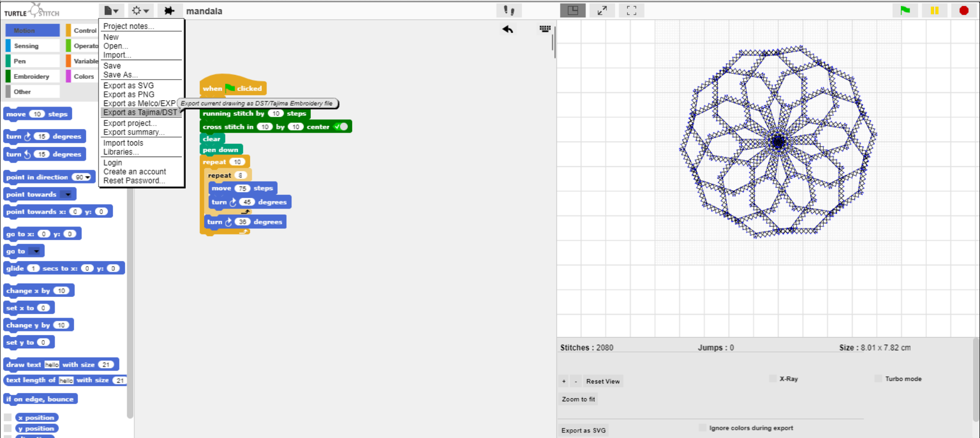This screenshot has height=438, width=980.
Task: Enable X-Ray checkbox
Action: [x=773, y=378]
